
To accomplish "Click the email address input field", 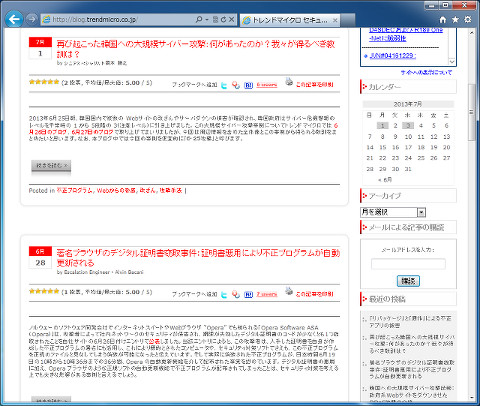I will click(408, 264).
